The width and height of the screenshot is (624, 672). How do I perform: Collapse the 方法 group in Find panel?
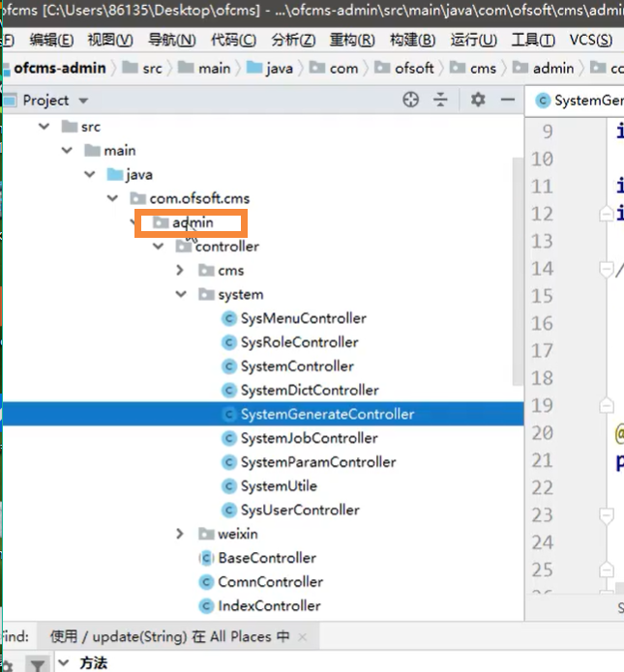[64, 662]
